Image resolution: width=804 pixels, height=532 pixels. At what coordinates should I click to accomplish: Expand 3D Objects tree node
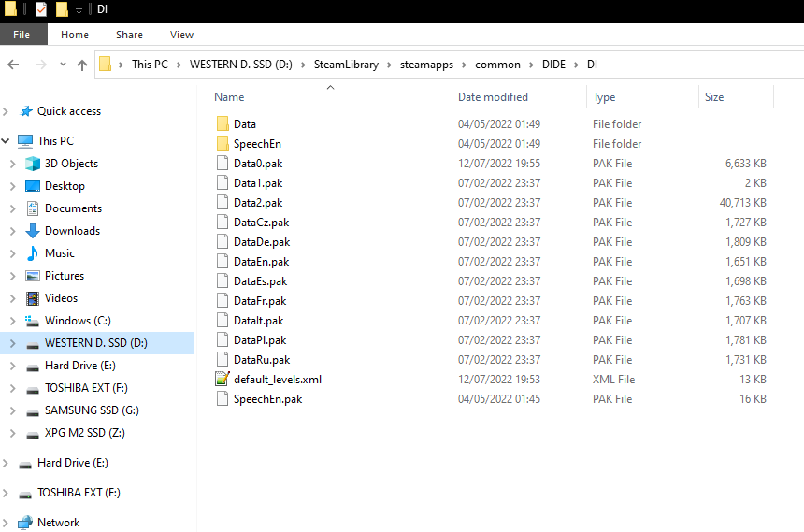tap(13, 164)
